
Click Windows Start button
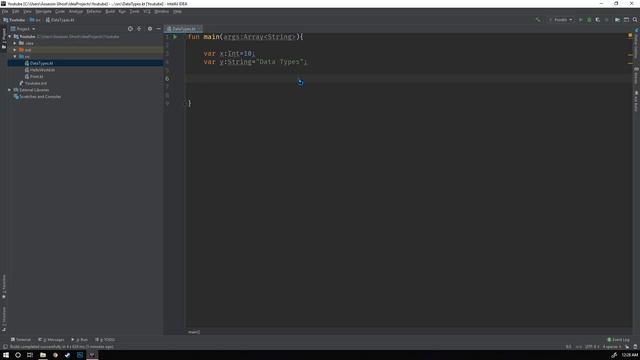click(x=6, y=355)
